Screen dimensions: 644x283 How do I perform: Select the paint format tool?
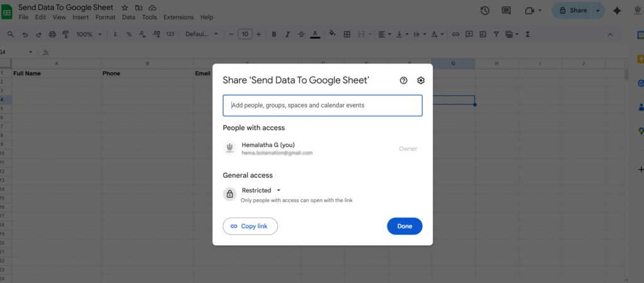click(x=65, y=34)
